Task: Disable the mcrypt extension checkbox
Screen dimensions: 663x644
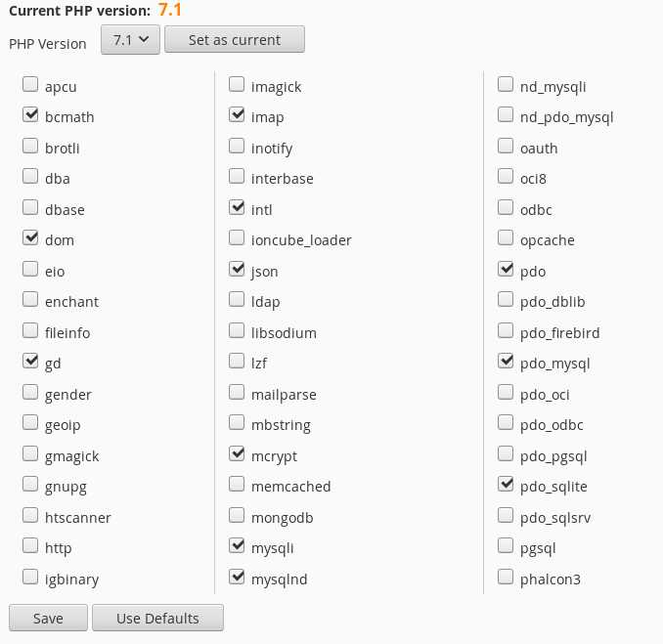Action: 237,454
